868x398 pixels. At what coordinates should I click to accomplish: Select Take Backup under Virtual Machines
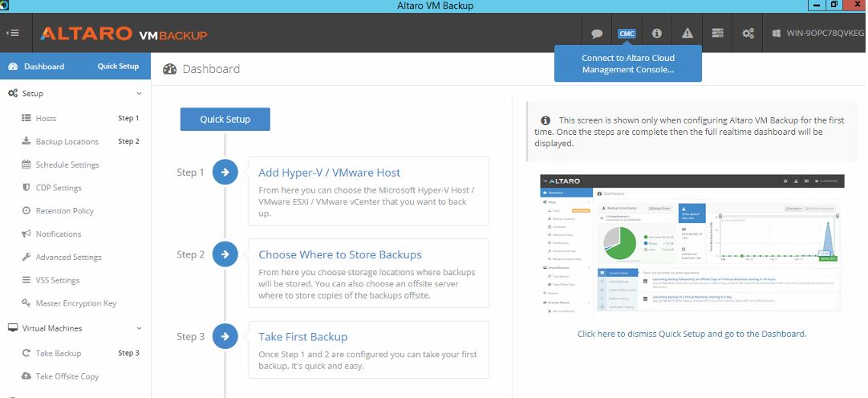(x=58, y=354)
